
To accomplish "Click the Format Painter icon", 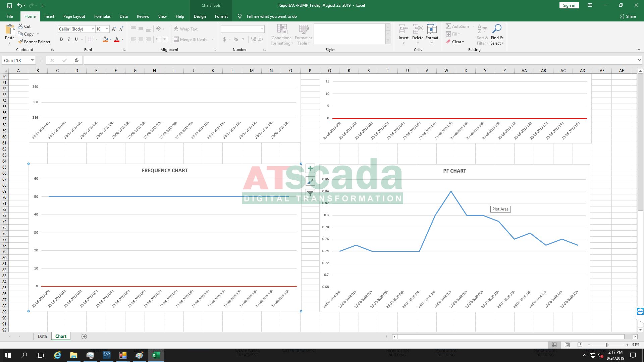I will pyautogui.click(x=21, y=42).
